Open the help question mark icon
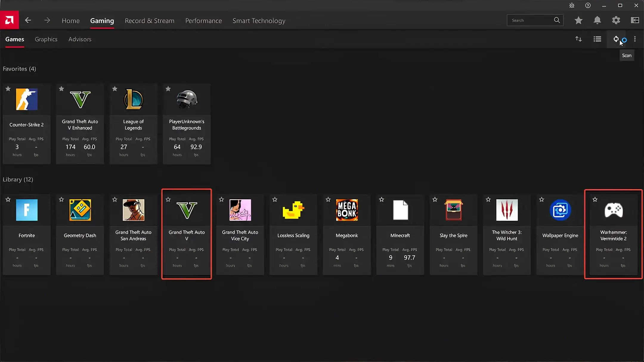Image resolution: width=644 pixels, height=362 pixels. [588, 5]
